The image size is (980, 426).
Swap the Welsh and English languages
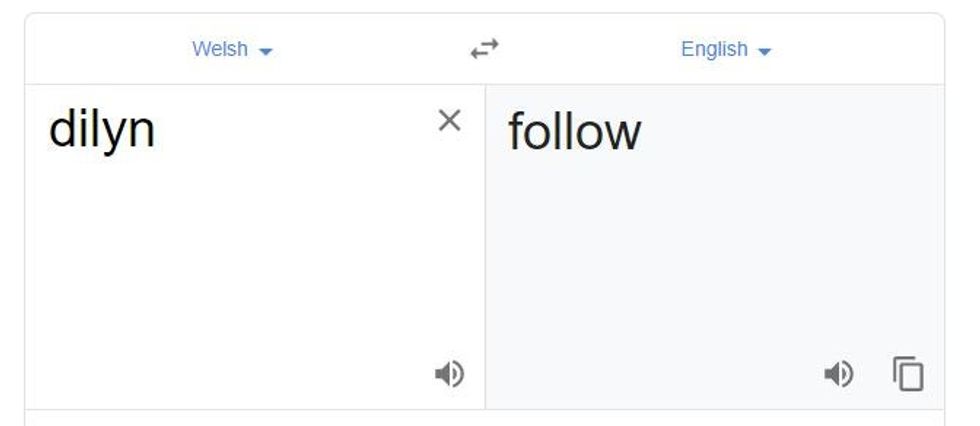[485, 49]
